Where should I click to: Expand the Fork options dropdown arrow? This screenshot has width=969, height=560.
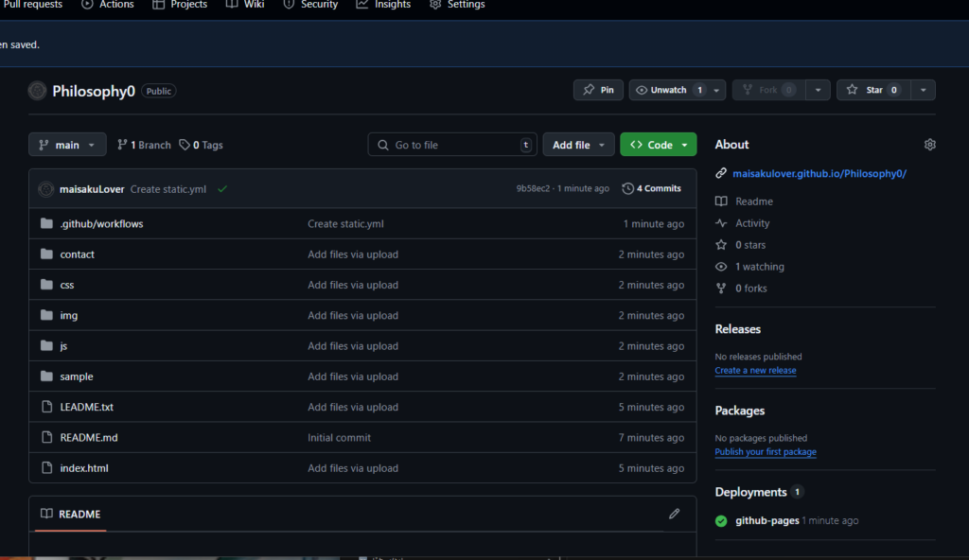[x=818, y=90]
